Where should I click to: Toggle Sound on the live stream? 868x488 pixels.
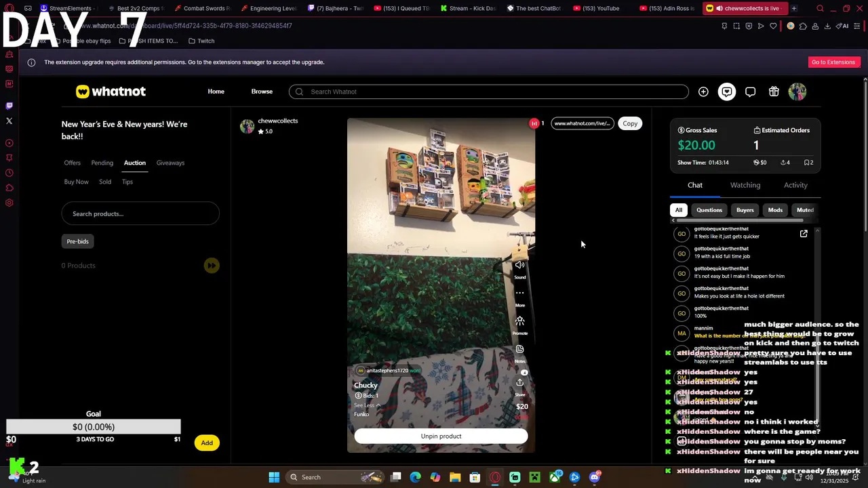coord(520,265)
